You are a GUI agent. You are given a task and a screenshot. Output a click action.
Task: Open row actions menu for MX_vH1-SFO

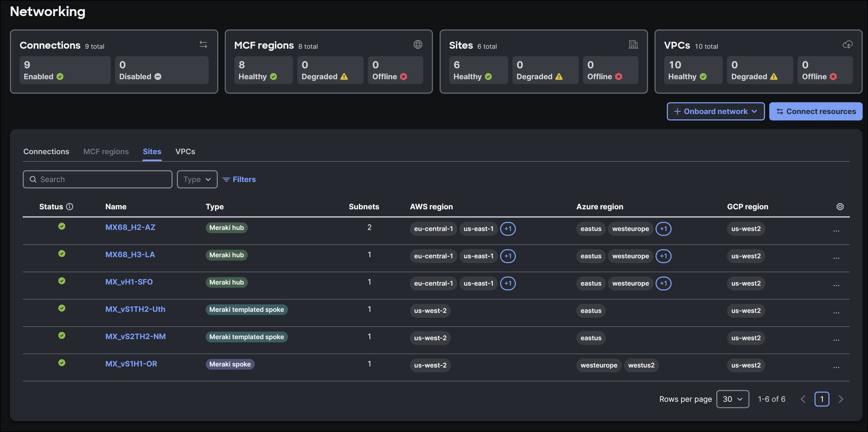(x=836, y=285)
